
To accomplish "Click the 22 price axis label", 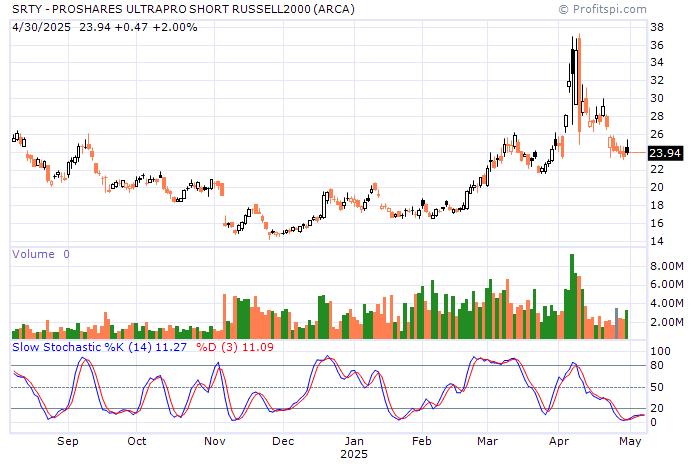I will (x=657, y=169).
